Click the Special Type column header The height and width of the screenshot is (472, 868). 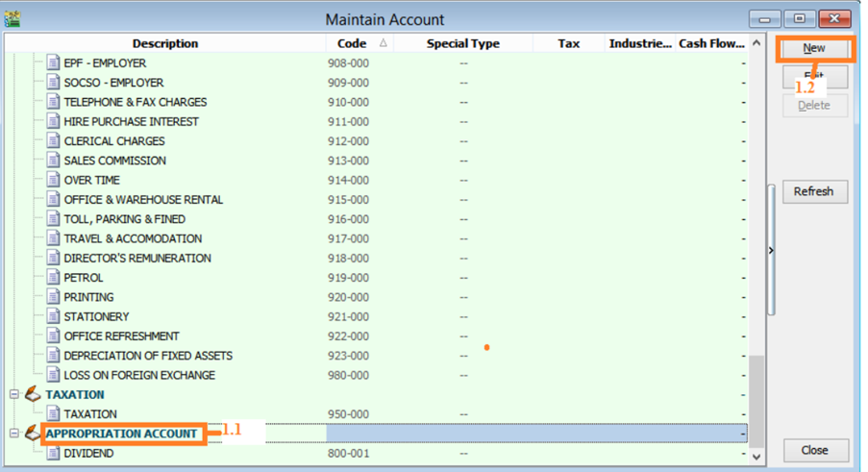coord(462,43)
